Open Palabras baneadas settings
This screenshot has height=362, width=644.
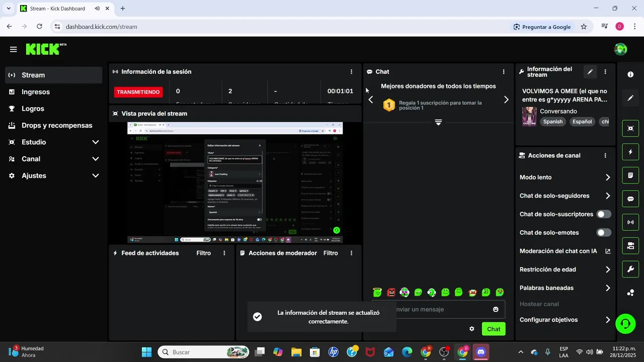click(x=565, y=288)
